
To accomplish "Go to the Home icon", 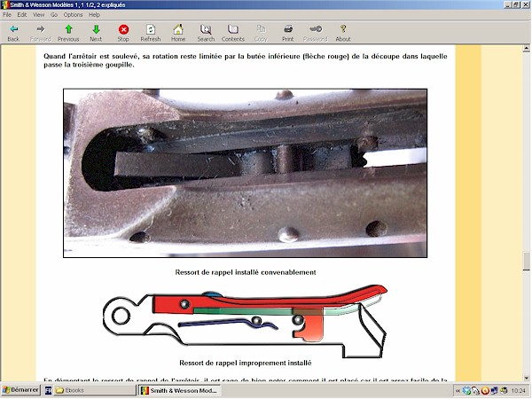I will coord(178,29).
